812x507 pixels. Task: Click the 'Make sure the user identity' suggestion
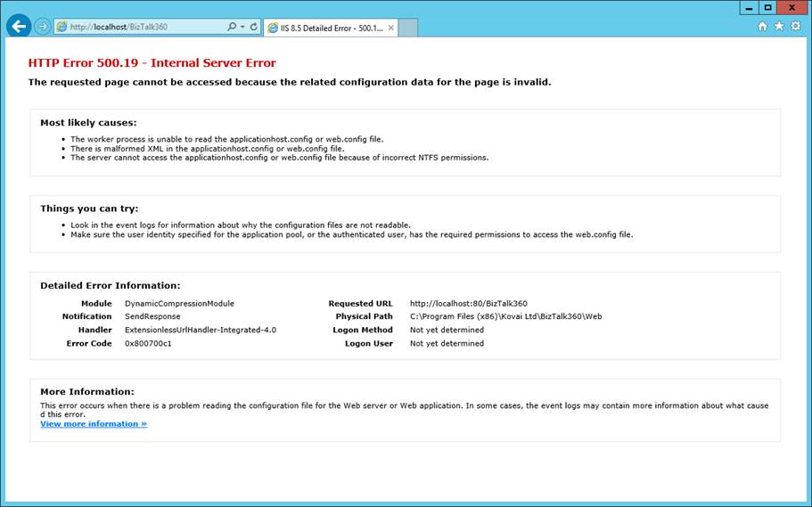[x=351, y=234]
